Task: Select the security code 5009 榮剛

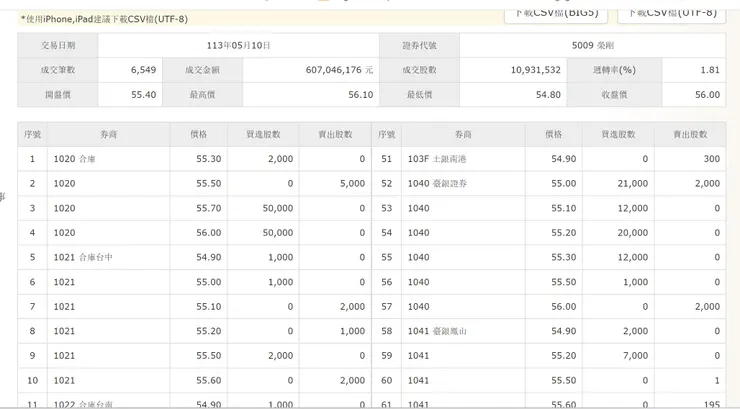Action: coord(593,45)
